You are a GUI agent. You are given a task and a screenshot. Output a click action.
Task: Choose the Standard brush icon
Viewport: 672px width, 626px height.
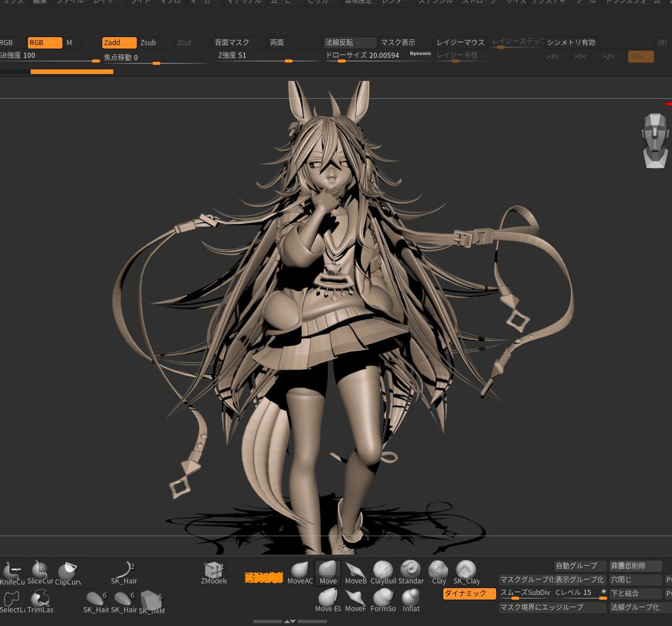pyautogui.click(x=410, y=571)
